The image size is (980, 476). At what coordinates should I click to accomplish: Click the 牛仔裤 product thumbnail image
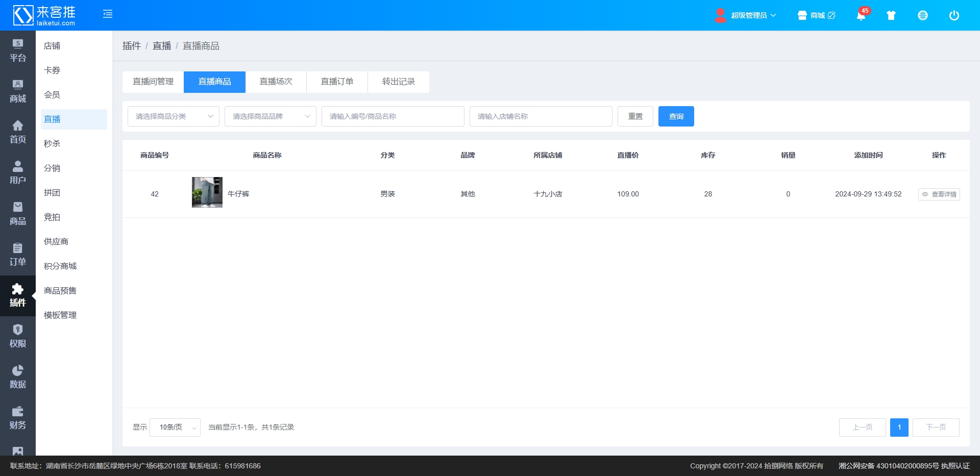tap(207, 192)
